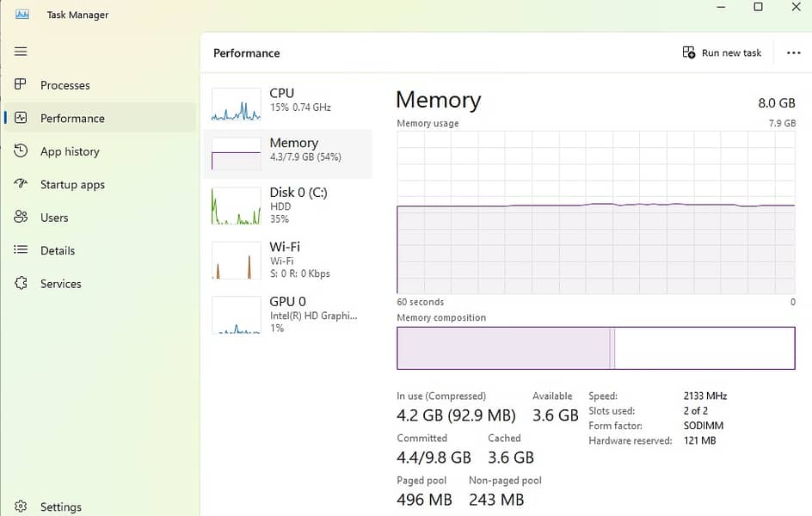
Task: Click the Startup apps gauge icon
Action: 21,184
